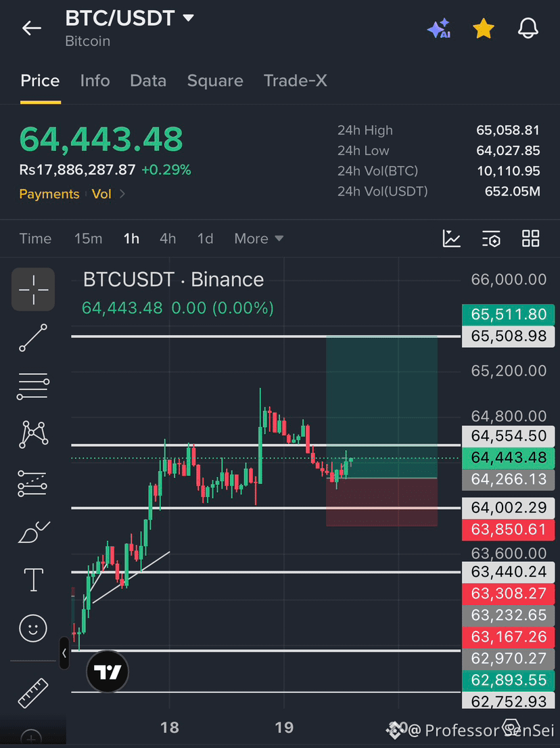
Task: Click the 65,511.80 green price label
Action: tap(509, 314)
